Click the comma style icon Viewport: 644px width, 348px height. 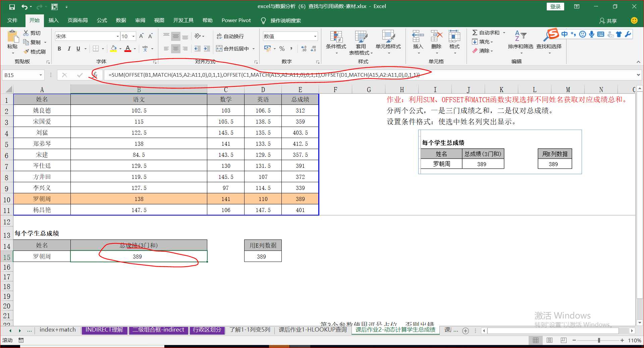point(291,49)
